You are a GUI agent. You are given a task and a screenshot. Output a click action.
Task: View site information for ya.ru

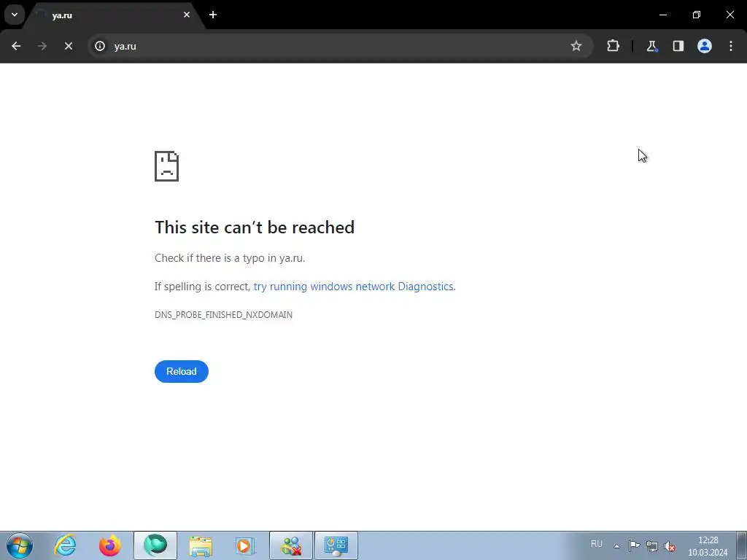100,46
